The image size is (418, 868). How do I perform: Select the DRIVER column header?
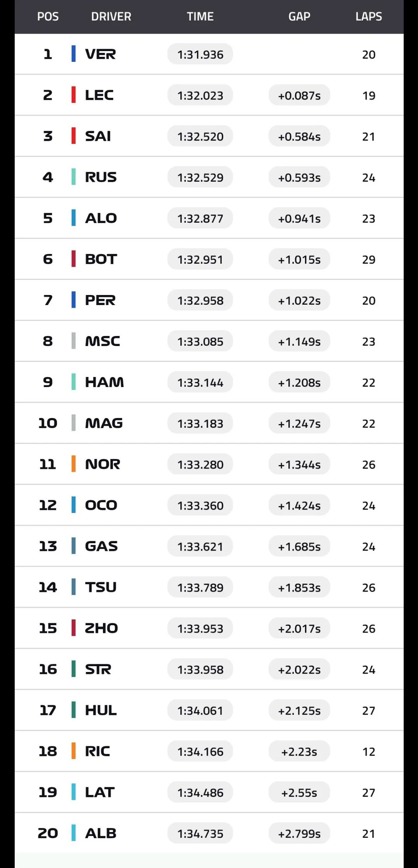click(111, 17)
